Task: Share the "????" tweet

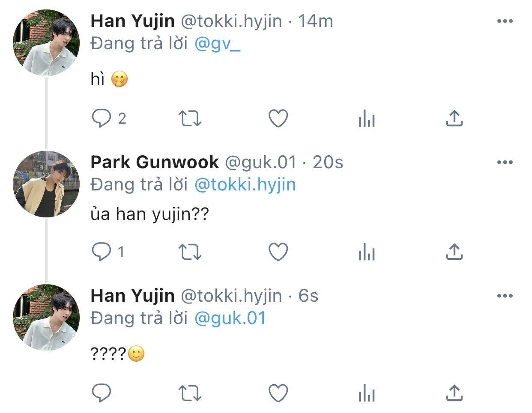Action: click(454, 393)
